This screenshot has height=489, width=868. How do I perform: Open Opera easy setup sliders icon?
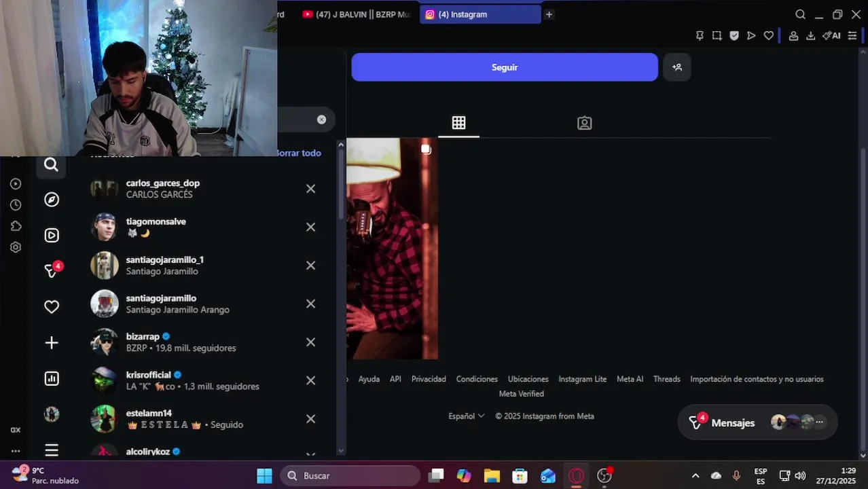[852, 36]
